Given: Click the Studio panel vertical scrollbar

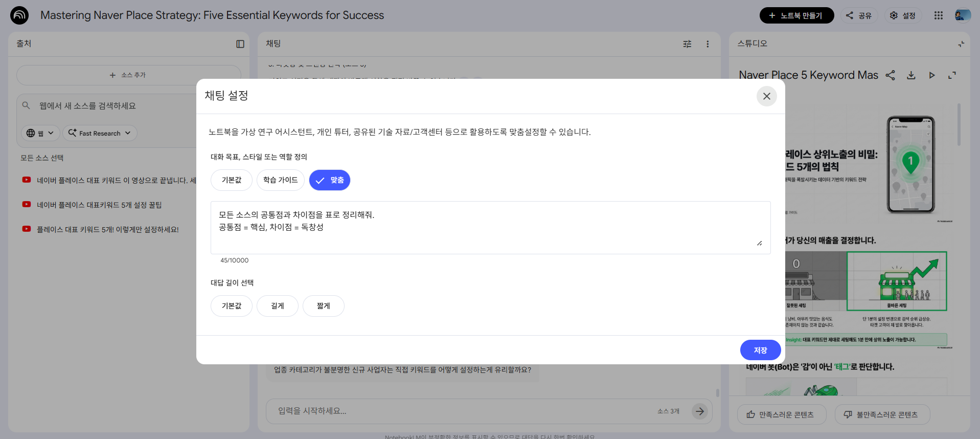Looking at the screenshot, I should tap(959, 125).
